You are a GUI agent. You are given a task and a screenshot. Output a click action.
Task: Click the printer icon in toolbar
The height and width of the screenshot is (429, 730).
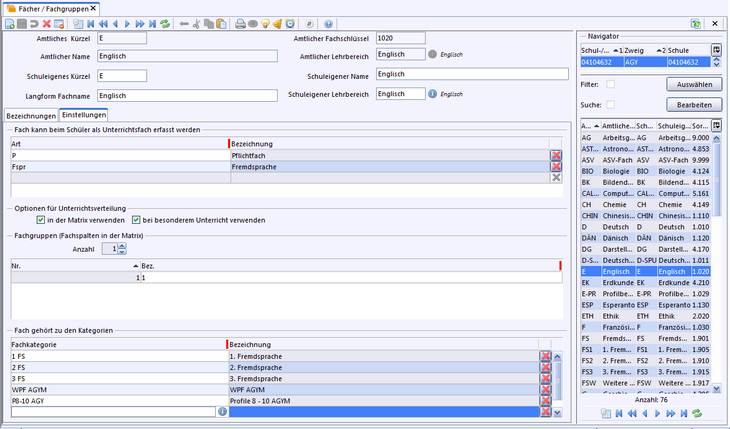(240, 23)
